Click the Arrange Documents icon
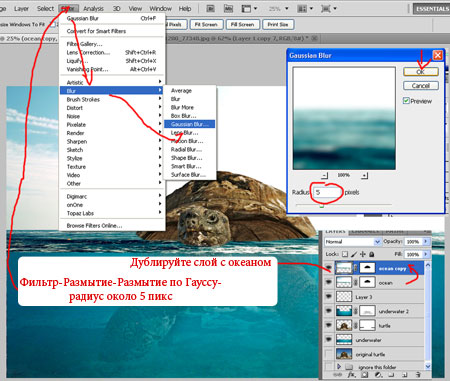Image resolution: width=450 pixels, height=381 pixels. click(x=302, y=9)
